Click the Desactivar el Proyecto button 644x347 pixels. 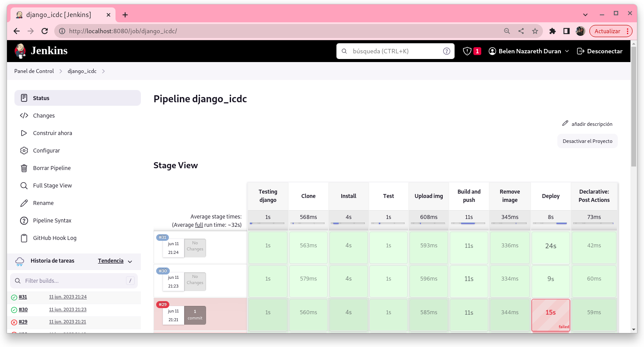tap(587, 141)
